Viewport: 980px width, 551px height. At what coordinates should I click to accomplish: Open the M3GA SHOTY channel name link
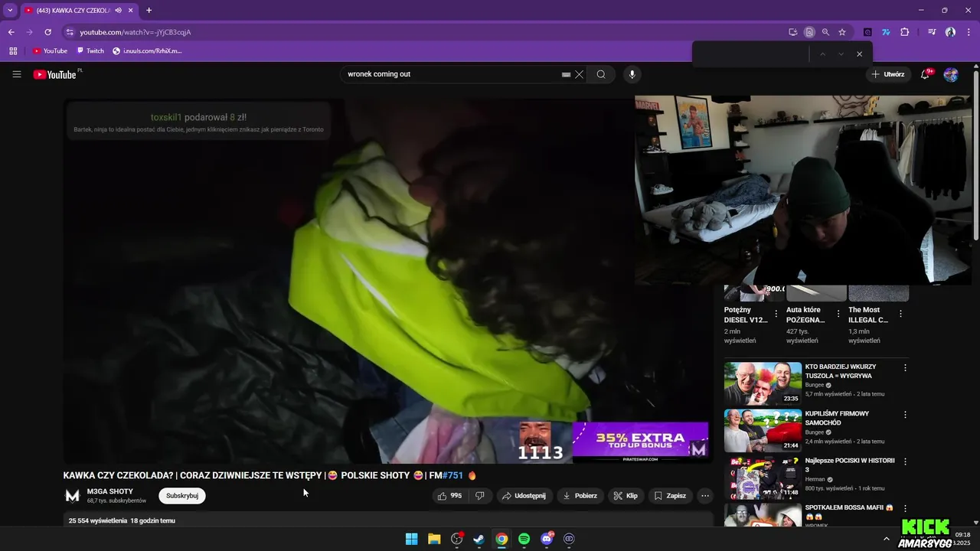click(110, 491)
